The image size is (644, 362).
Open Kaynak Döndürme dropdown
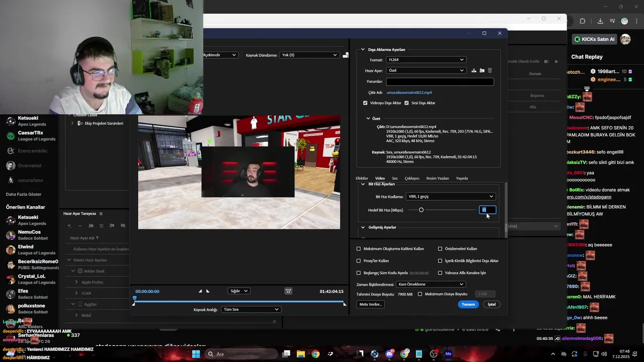309,55
